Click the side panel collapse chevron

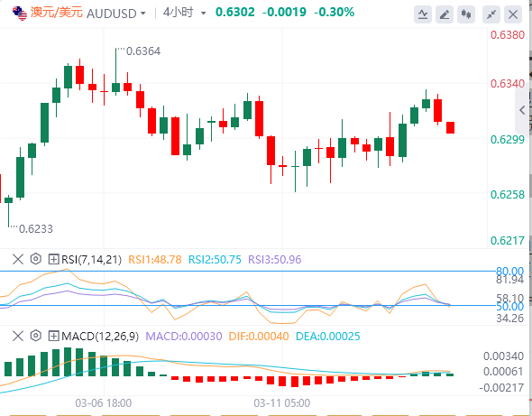coord(522,110)
